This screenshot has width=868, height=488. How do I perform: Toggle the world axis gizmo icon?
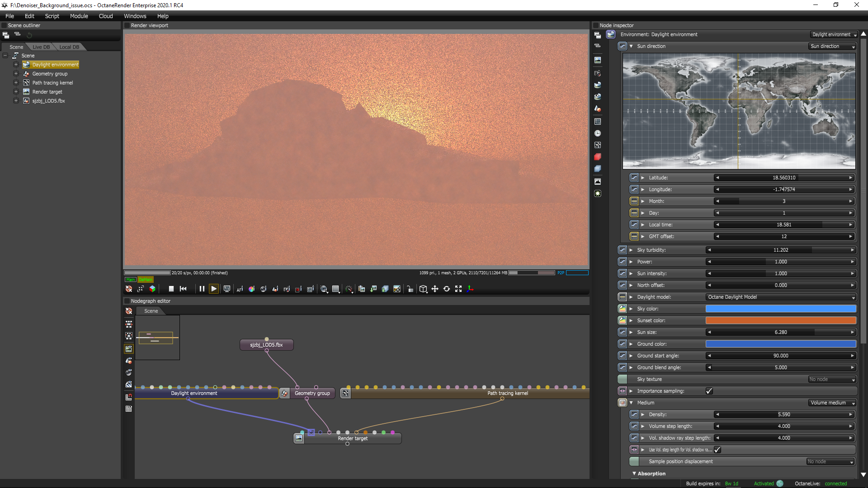point(470,289)
